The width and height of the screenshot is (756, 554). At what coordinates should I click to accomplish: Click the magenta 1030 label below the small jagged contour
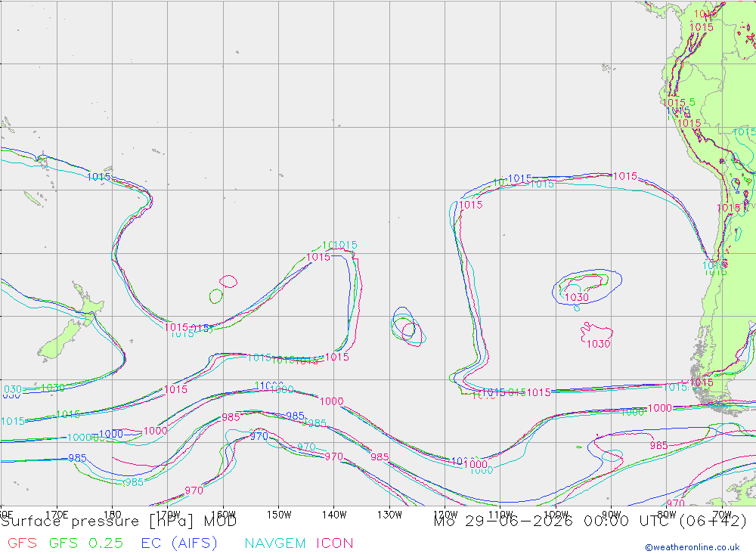[598, 344]
